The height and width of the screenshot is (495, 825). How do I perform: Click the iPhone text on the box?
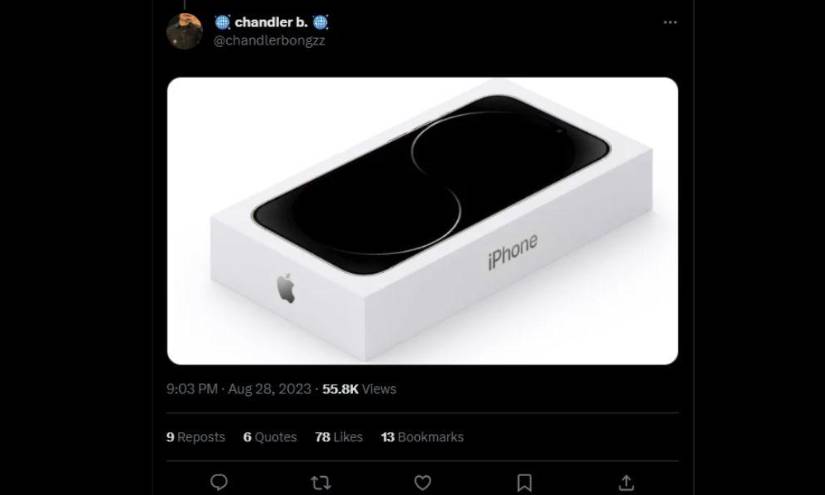(512, 252)
